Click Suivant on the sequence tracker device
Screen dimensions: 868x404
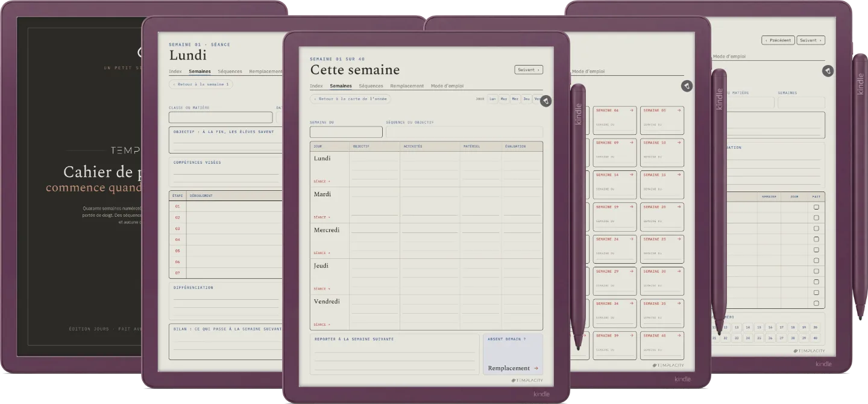tap(811, 40)
